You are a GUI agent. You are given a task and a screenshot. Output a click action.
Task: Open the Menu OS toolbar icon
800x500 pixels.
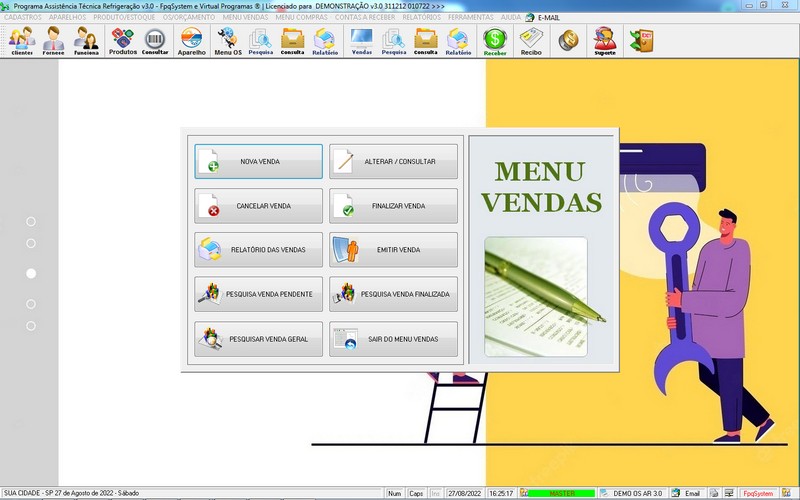tap(228, 41)
